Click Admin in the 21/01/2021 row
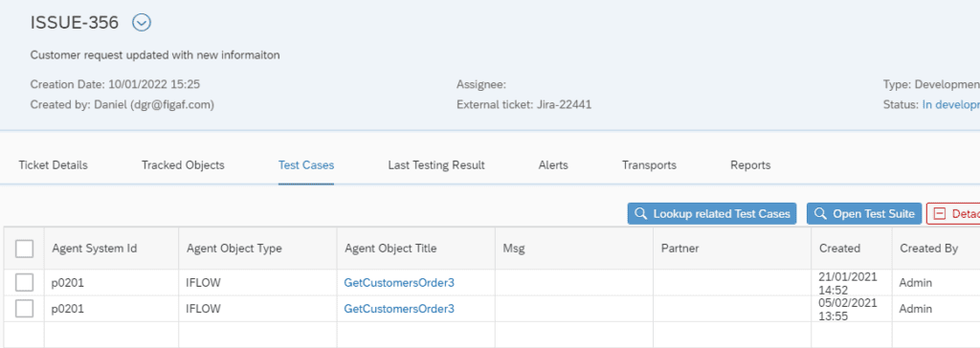The width and height of the screenshot is (980, 348). (x=916, y=283)
